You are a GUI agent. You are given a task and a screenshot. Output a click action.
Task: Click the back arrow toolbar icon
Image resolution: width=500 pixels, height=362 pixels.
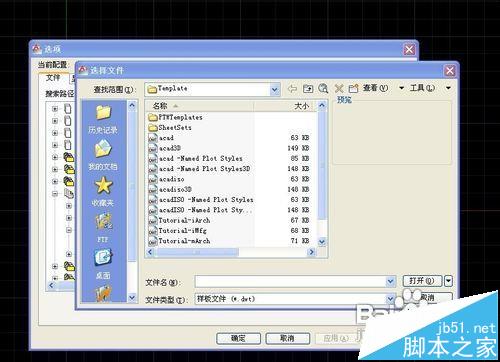[292, 88]
